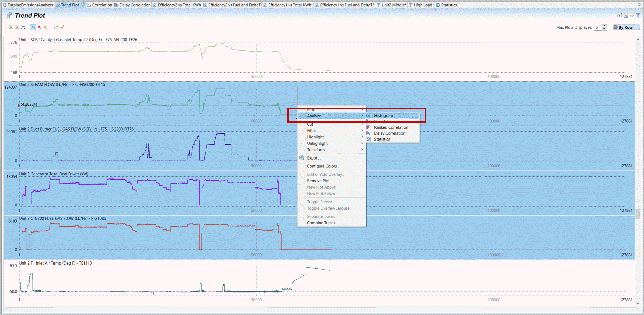Switch to the Delay Correlation tab

135,5
